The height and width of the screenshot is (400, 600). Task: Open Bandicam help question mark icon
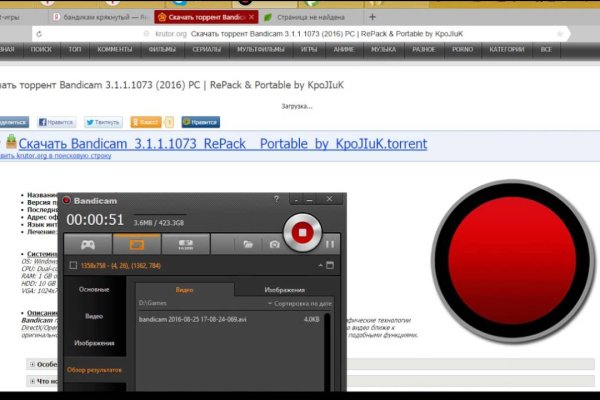click(x=276, y=200)
